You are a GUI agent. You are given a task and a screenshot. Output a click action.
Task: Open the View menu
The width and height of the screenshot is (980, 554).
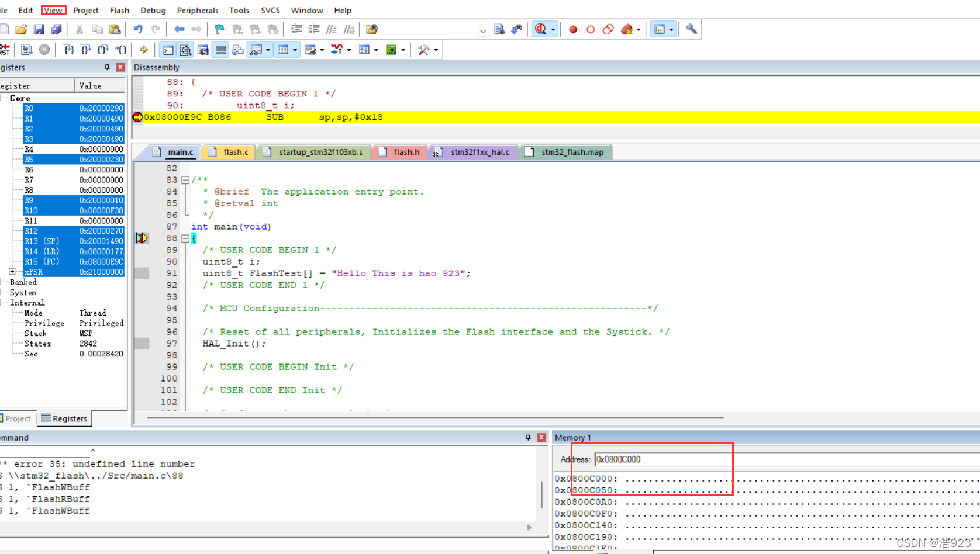click(x=53, y=11)
